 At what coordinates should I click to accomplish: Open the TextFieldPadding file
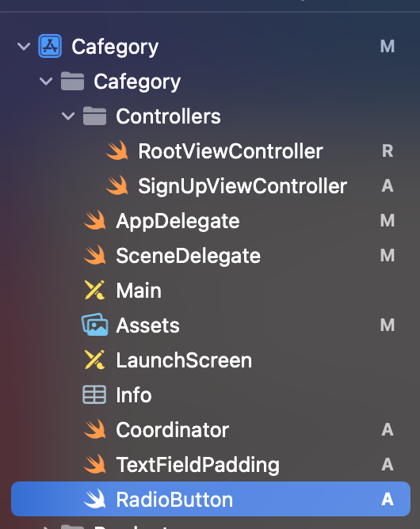(197, 465)
